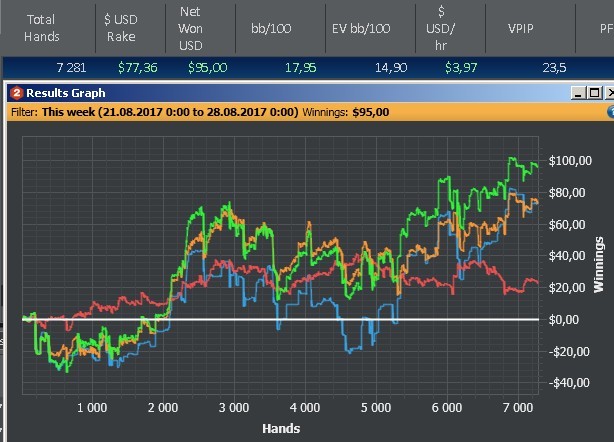The height and width of the screenshot is (442, 614).
Task: Select the $77,36 rake value cell
Action: tap(137, 68)
